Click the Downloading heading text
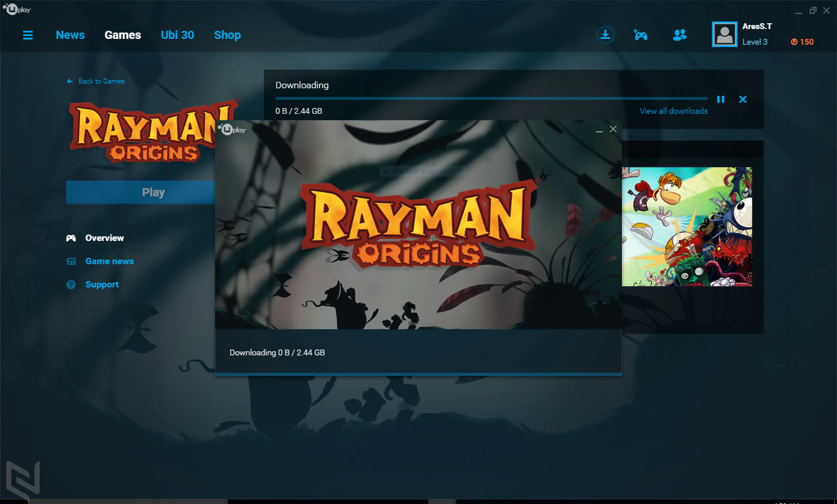 [302, 85]
